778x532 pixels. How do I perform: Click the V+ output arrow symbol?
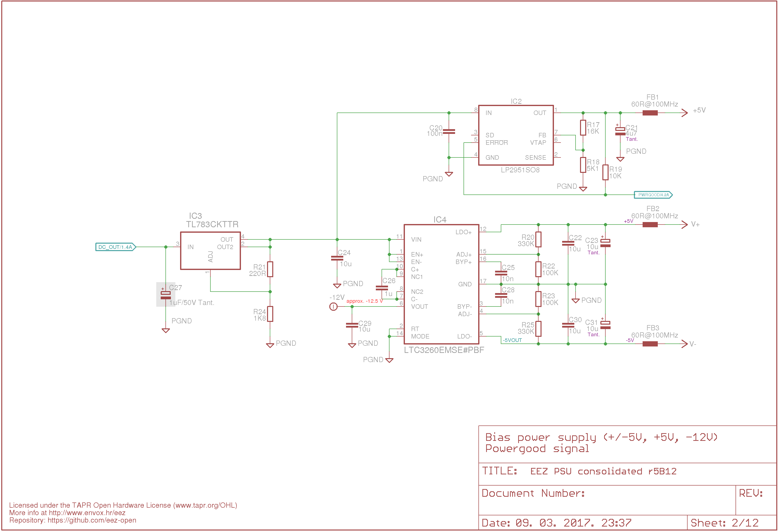coord(684,224)
